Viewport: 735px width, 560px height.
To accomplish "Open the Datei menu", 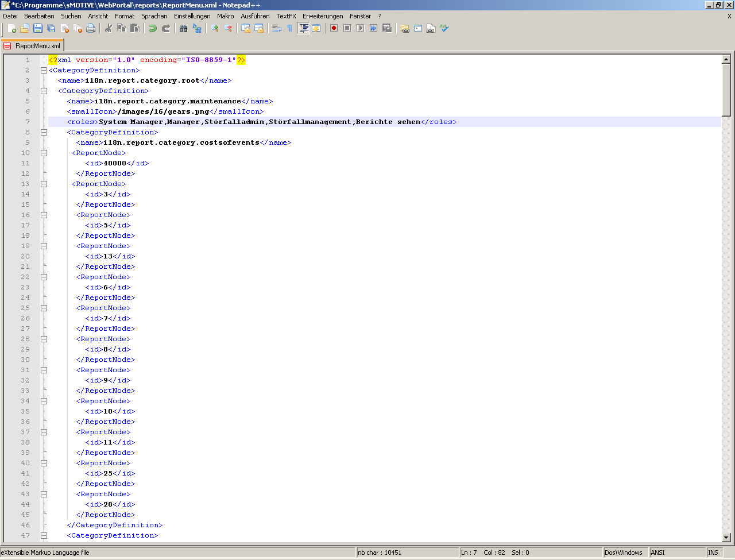I will click(x=10, y=16).
